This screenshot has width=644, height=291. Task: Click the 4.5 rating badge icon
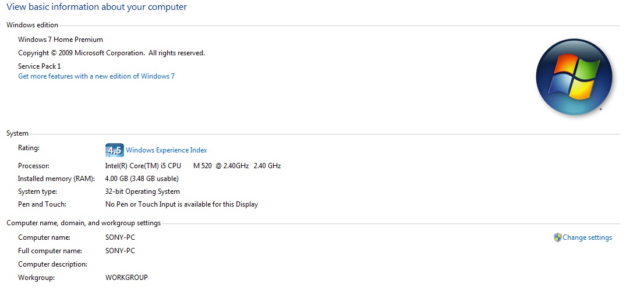pyautogui.click(x=114, y=150)
